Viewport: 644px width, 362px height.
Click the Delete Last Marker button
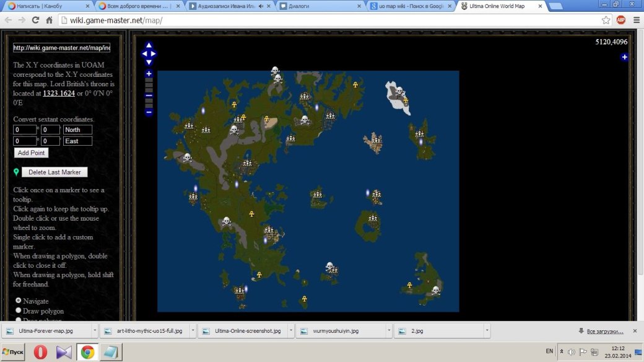pos(54,172)
